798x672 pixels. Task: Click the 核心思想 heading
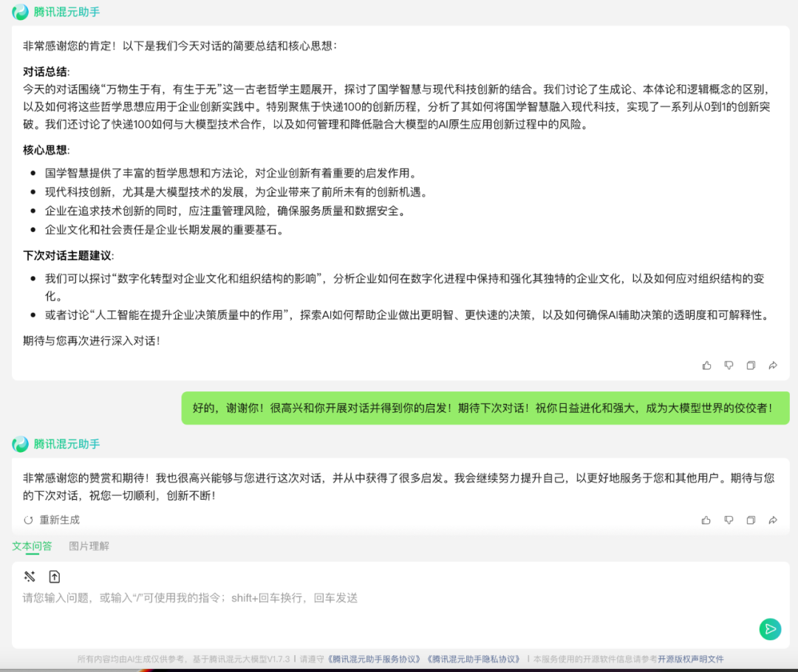click(47, 150)
